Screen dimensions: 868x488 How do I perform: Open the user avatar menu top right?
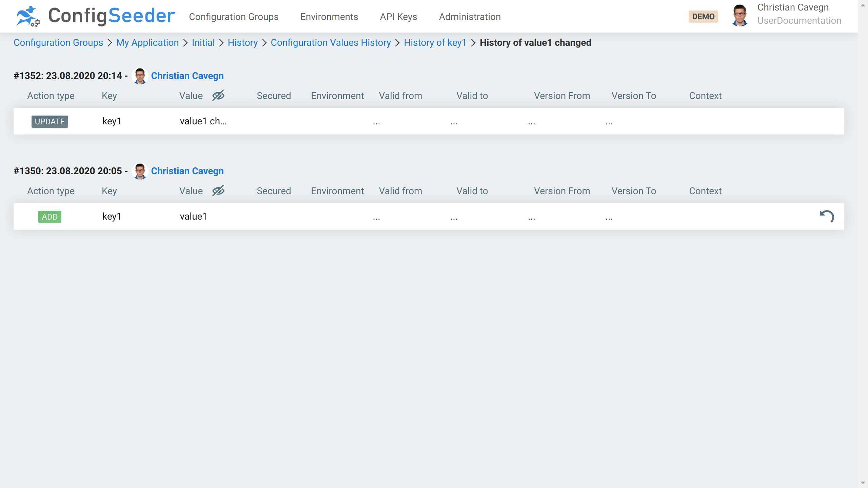[740, 16]
